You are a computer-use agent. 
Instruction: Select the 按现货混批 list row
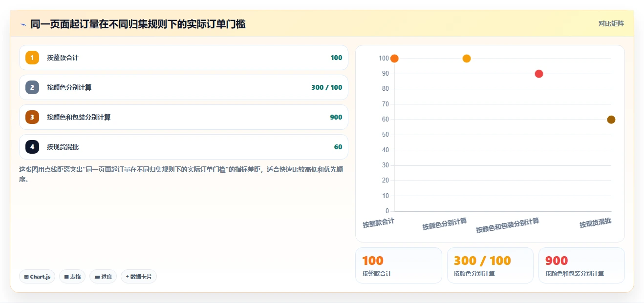click(x=184, y=147)
